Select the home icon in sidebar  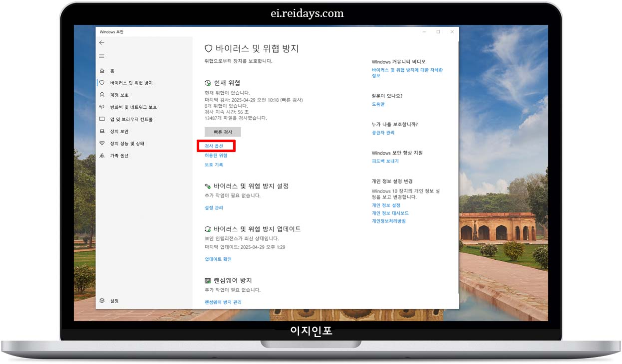click(102, 71)
